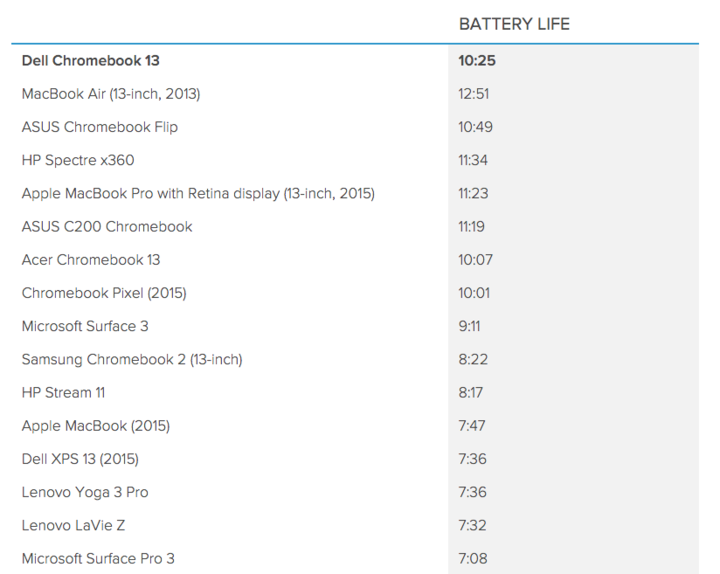Select ASUS Chromebook Flip laptop name
This screenshot has width=720, height=574.
100,127
